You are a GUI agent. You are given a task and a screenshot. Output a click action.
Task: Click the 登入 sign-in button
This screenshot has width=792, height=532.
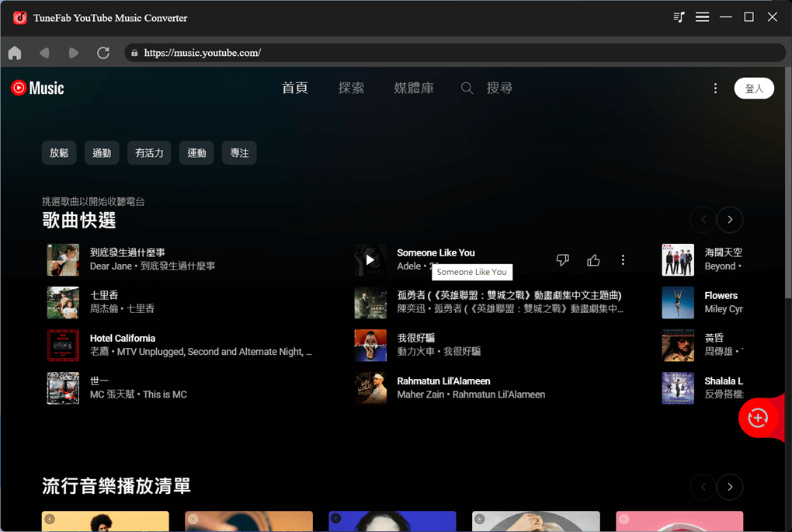(754, 89)
